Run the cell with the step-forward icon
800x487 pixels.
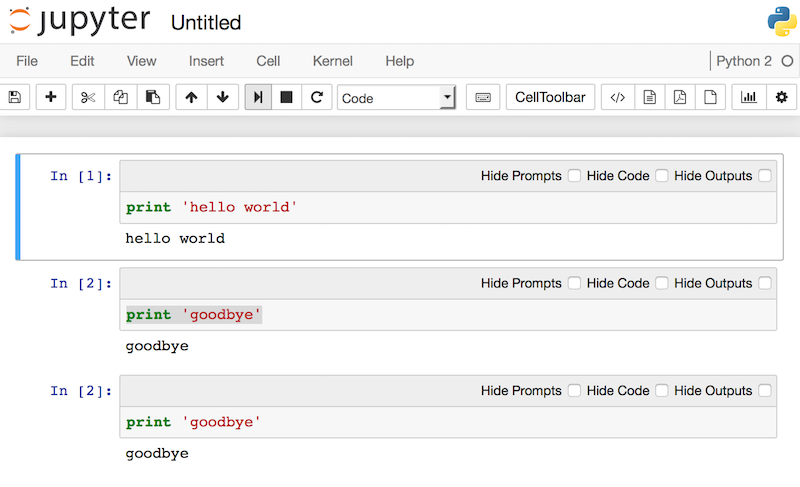pyautogui.click(x=258, y=97)
